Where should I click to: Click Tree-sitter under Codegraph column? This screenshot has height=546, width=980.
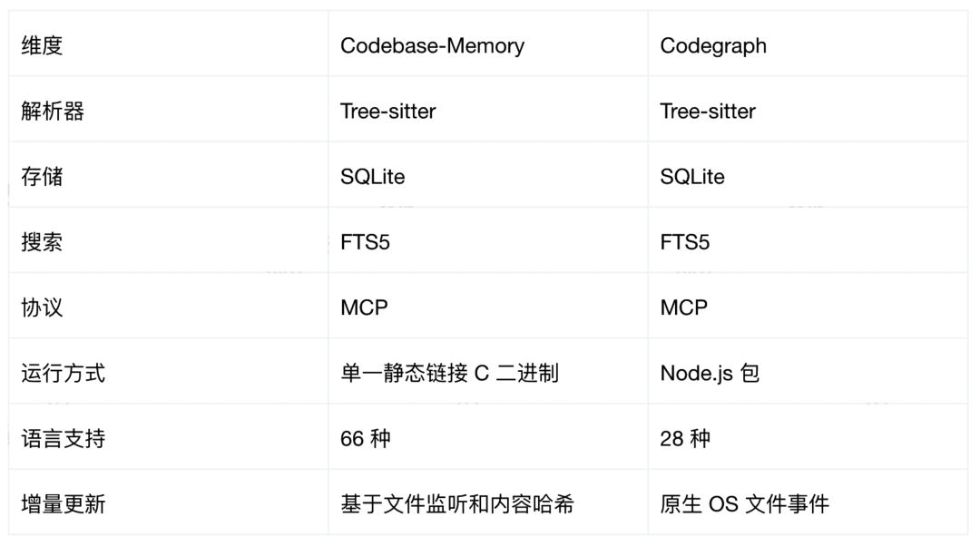coord(708,112)
